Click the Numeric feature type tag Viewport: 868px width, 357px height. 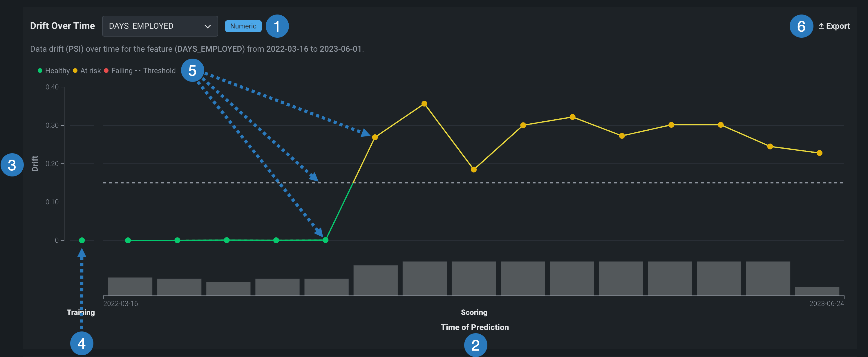tap(243, 26)
